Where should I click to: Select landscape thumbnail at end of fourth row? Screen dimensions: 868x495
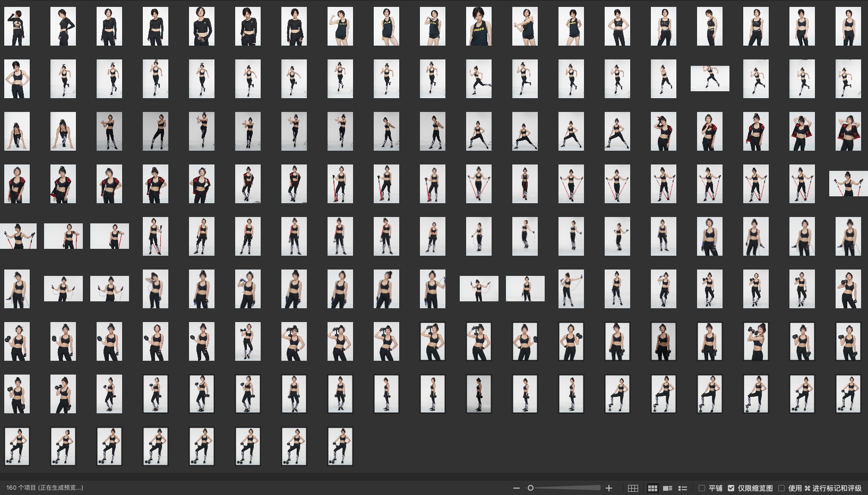848,184
